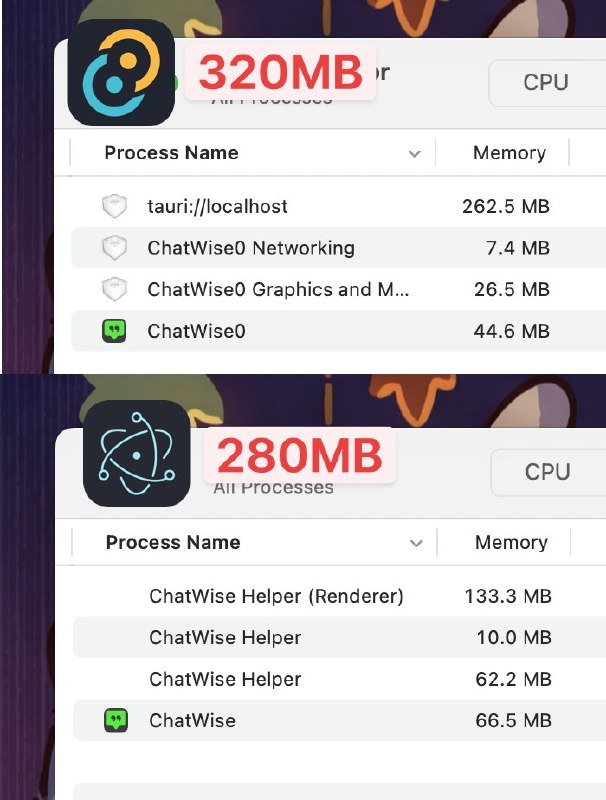Toggle sort chevron in Tauri window's Process Name column

click(415, 154)
